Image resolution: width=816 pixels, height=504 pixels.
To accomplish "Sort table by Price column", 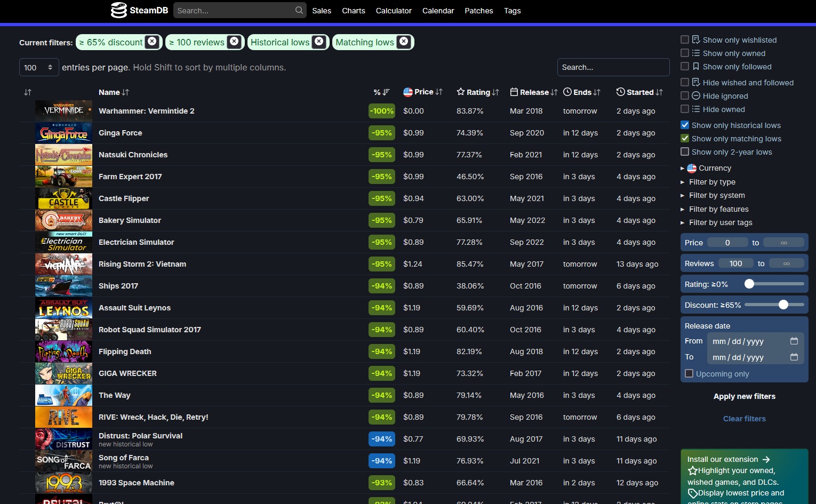I will point(423,92).
